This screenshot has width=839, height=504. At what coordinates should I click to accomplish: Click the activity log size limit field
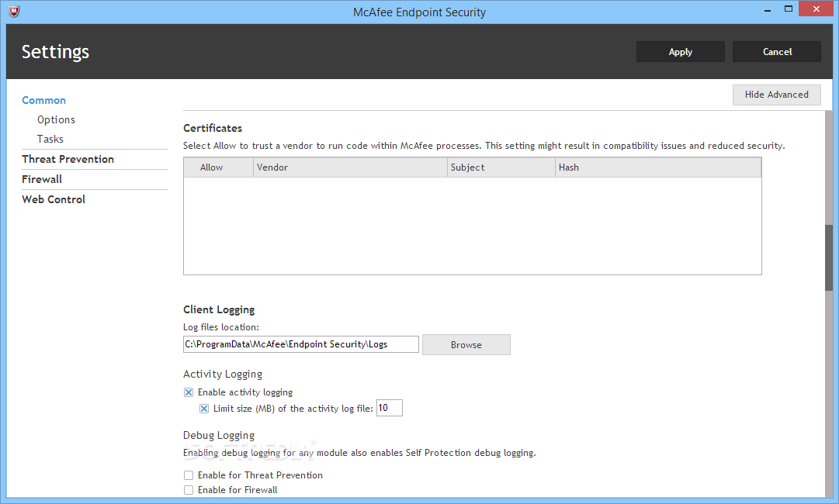[x=389, y=408]
